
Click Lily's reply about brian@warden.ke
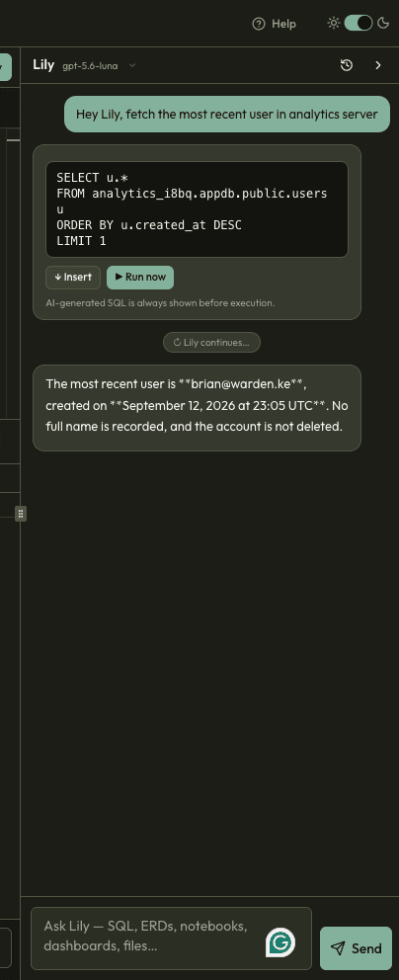(x=197, y=407)
